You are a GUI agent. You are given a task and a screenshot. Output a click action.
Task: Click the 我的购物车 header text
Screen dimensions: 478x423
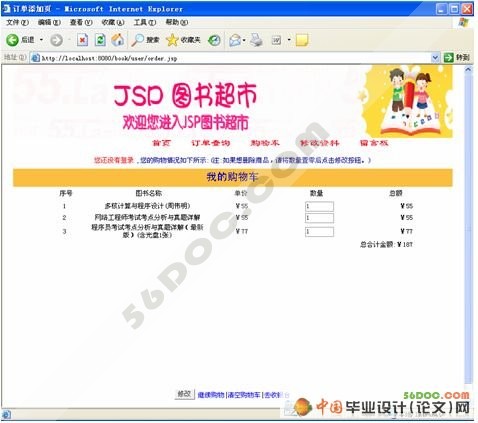(x=232, y=177)
